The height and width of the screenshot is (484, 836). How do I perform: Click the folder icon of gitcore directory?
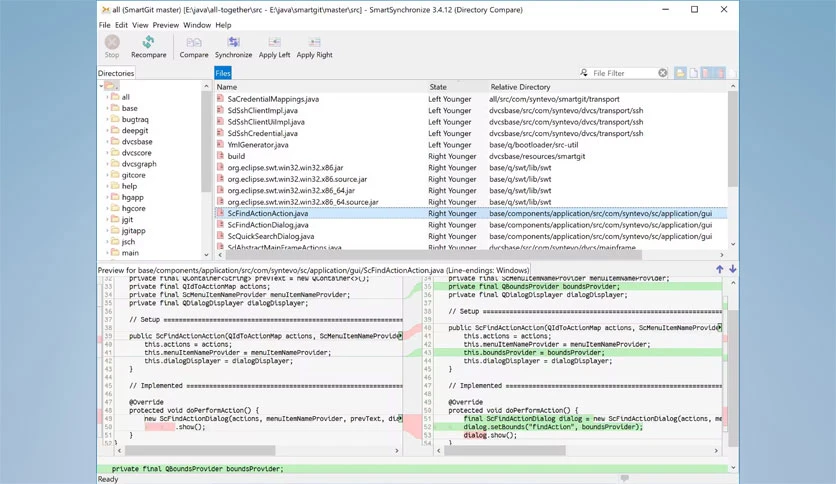[115, 174]
